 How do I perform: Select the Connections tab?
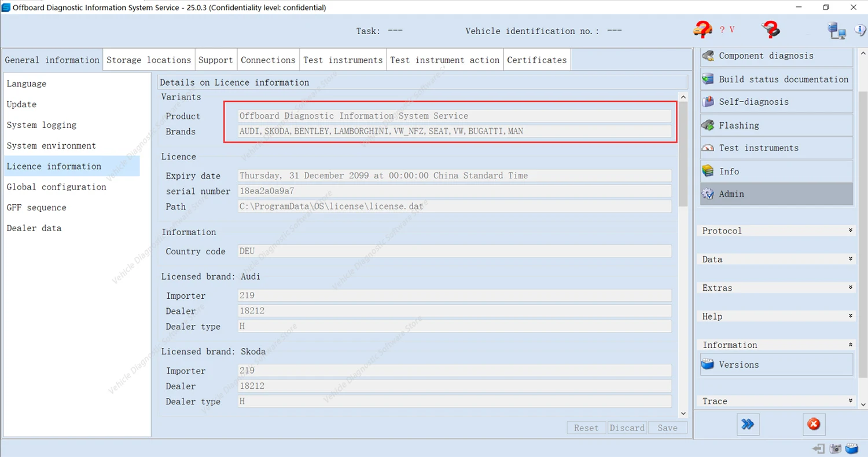pos(268,60)
